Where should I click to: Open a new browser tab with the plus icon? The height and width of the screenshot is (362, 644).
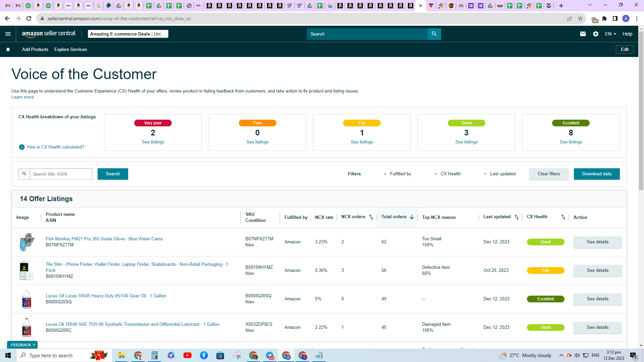coord(561,6)
